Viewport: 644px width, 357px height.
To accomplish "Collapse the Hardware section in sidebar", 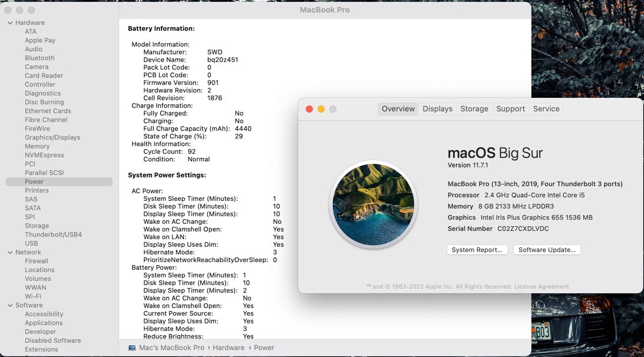I will click(x=10, y=23).
